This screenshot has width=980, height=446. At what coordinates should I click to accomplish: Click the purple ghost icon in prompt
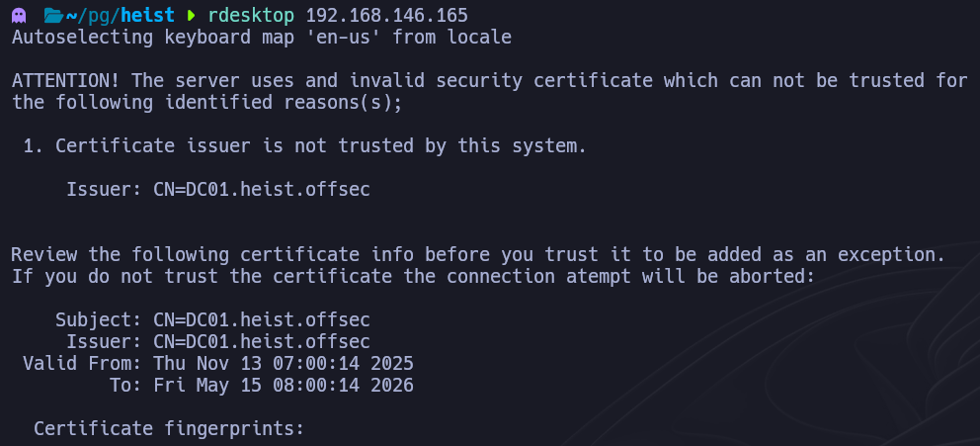[x=18, y=17]
